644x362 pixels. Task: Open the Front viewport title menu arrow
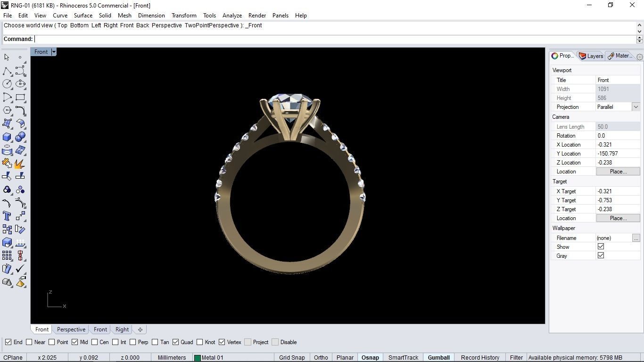point(54,52)
